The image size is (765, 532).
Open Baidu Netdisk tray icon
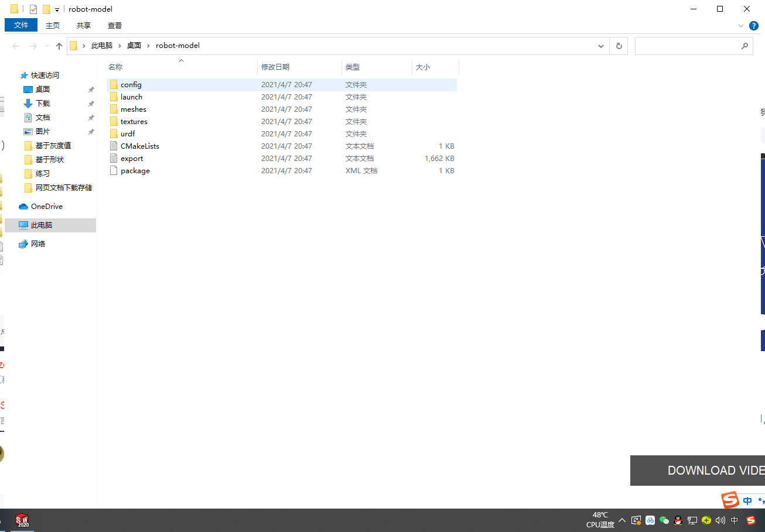650,520
